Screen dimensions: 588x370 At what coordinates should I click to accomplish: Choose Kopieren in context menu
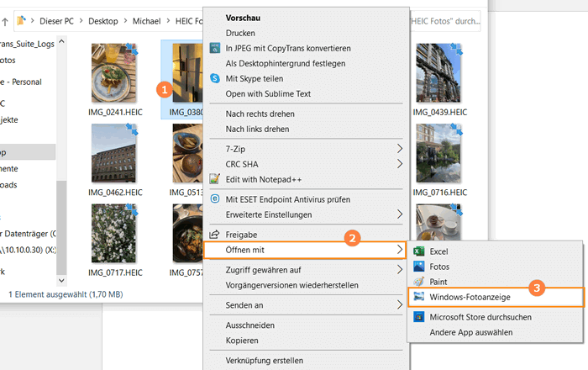click(242, 341)
